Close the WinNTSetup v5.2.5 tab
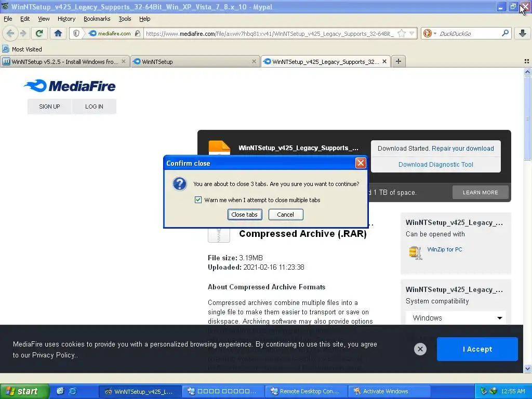The image size is (532, 399). (124, 61)
